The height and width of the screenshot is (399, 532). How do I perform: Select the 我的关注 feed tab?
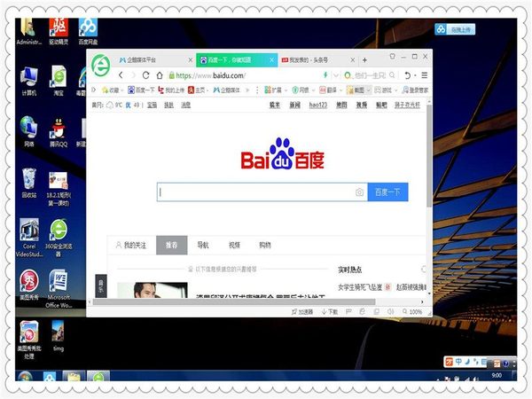click(131, 245)
